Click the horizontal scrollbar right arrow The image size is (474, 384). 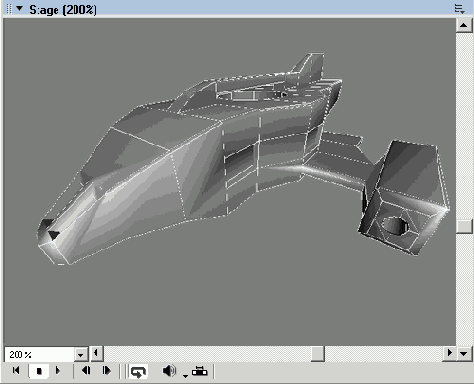click(449, 353)
